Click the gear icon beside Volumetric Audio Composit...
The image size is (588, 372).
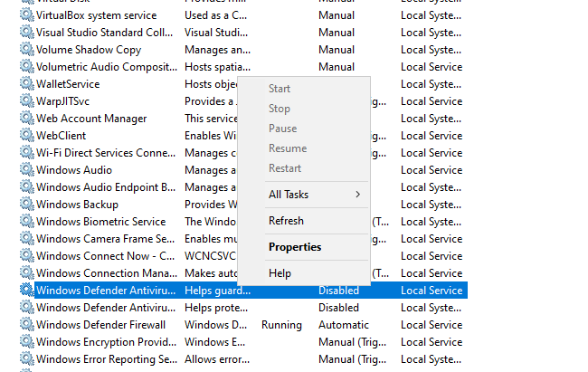(26, 66)
